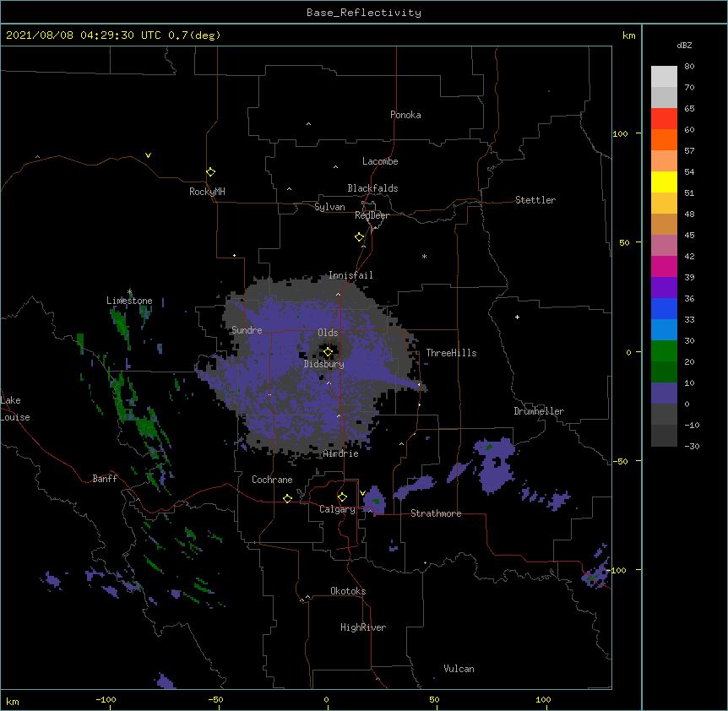Image resolution: width=728 pixels, height=711 pixels.
Task: Select the Strathmore label
Action: pos(436,513)
